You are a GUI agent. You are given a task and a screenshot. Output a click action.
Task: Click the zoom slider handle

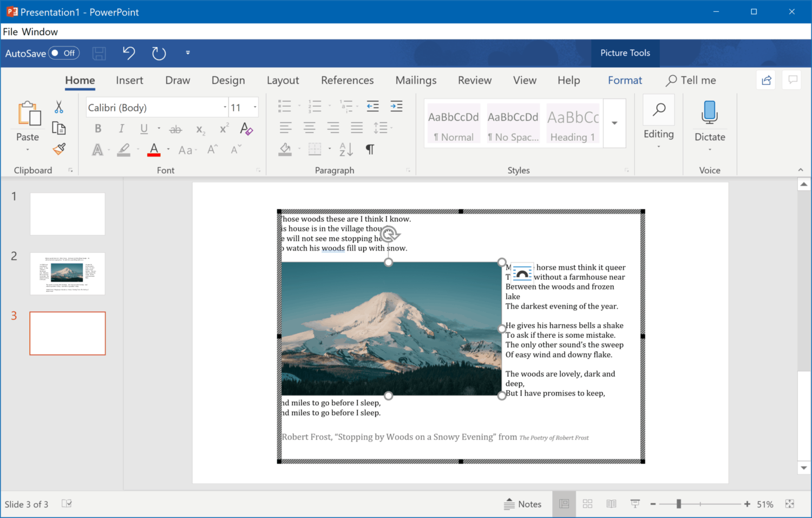coord(679,504)
